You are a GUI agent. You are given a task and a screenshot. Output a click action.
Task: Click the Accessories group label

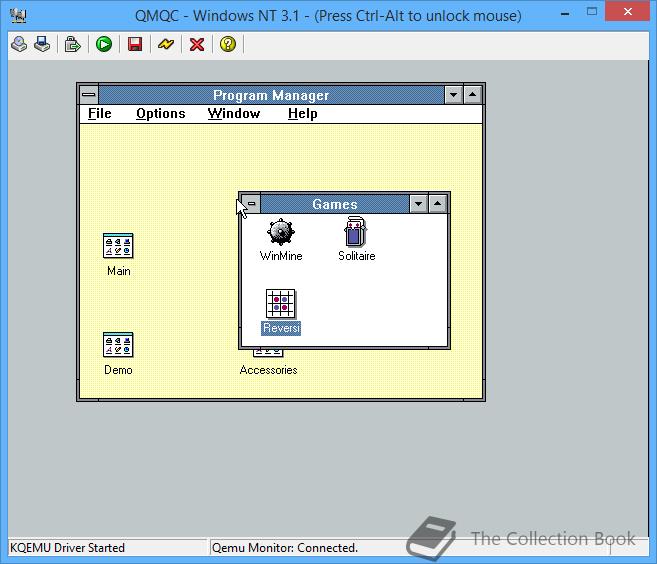pyautogui.click(x=269, y=370)
